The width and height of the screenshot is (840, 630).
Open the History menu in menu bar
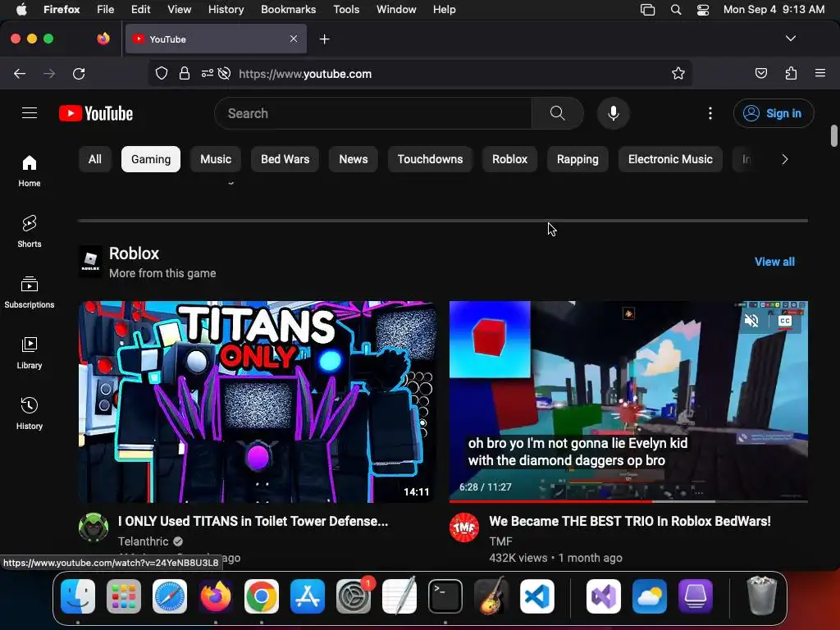(226, 9)
